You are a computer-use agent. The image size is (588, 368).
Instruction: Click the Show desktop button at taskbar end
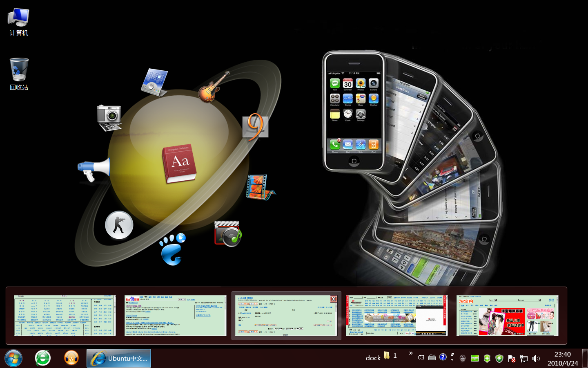(x=585, y=358)
